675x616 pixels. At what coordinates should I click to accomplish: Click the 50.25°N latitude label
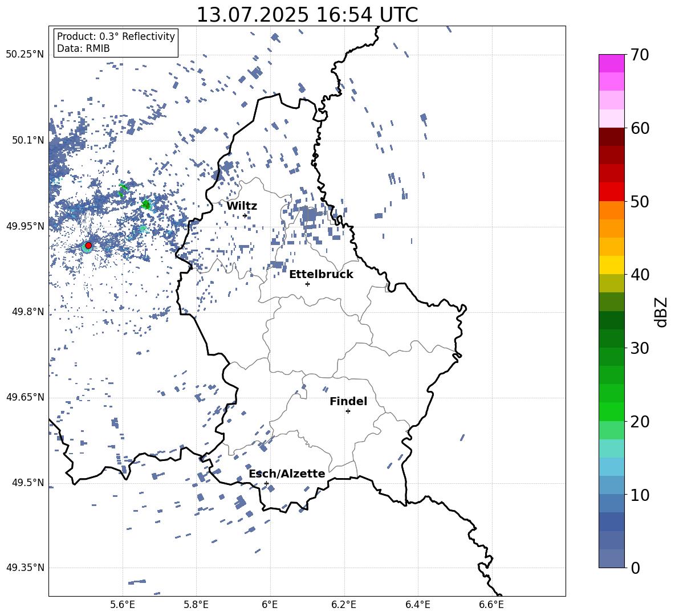click(x=25, y=55)
